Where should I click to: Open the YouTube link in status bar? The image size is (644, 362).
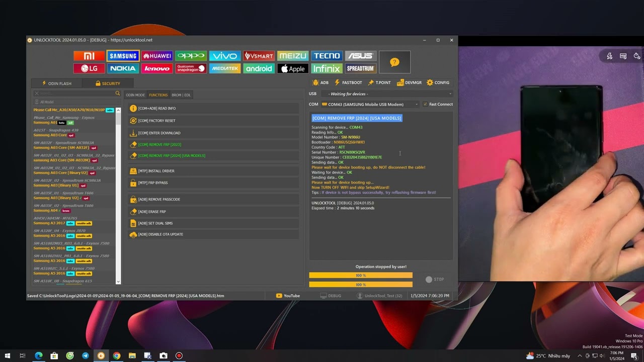(288, 296)
